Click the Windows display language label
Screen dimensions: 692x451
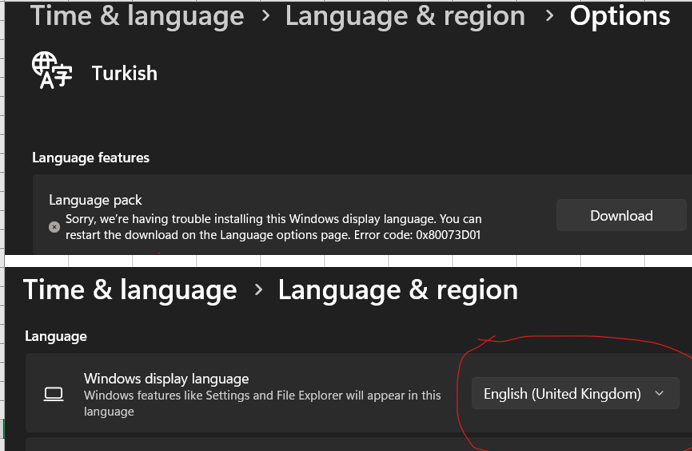tap(166, 379)
